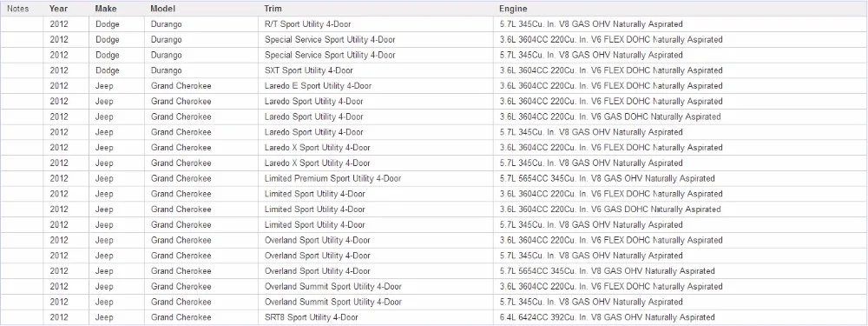Screen dimensions: 868x326
Task: Click "Durango" in the SXT row
Action: pos(166,70)
